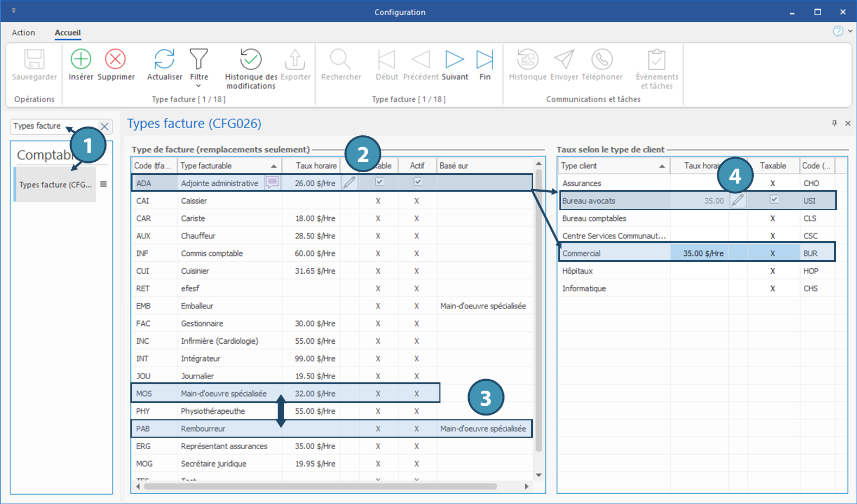Click the horizontal scrollbar of the invoice grid
The height and width of the screenshot is (504, 857).
pos(320,487)
